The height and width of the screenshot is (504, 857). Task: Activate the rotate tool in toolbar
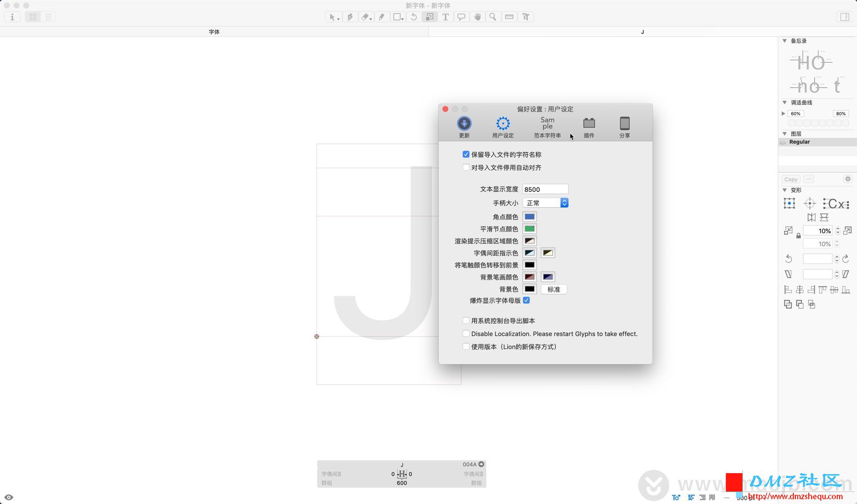[414, 17]
